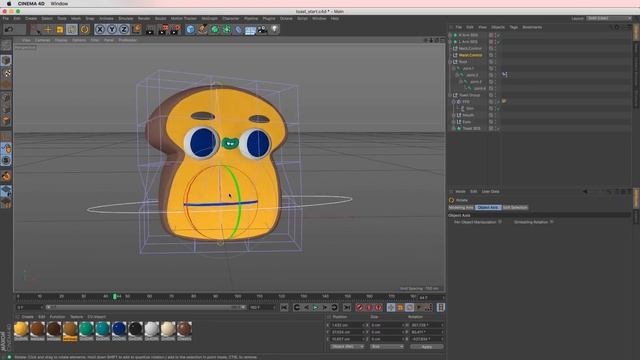Activate the highlighted Rotate tool
This screenshot has height=360, width=640.
72,29
